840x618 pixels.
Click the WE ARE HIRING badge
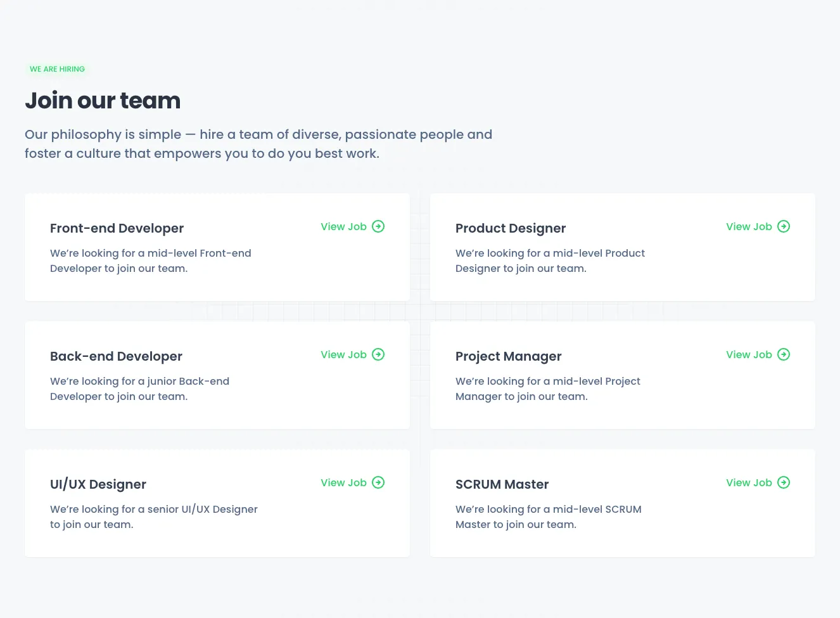[57, 69]
